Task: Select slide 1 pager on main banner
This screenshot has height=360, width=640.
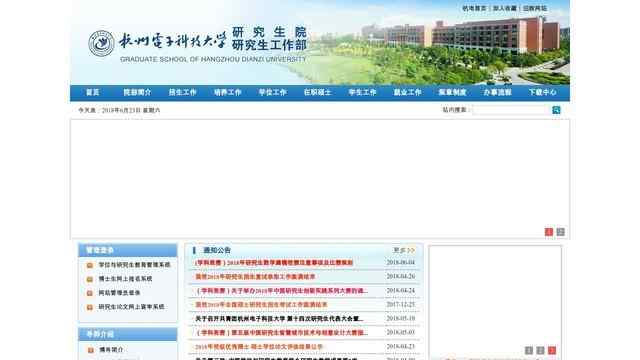Action: click(549, 232)
